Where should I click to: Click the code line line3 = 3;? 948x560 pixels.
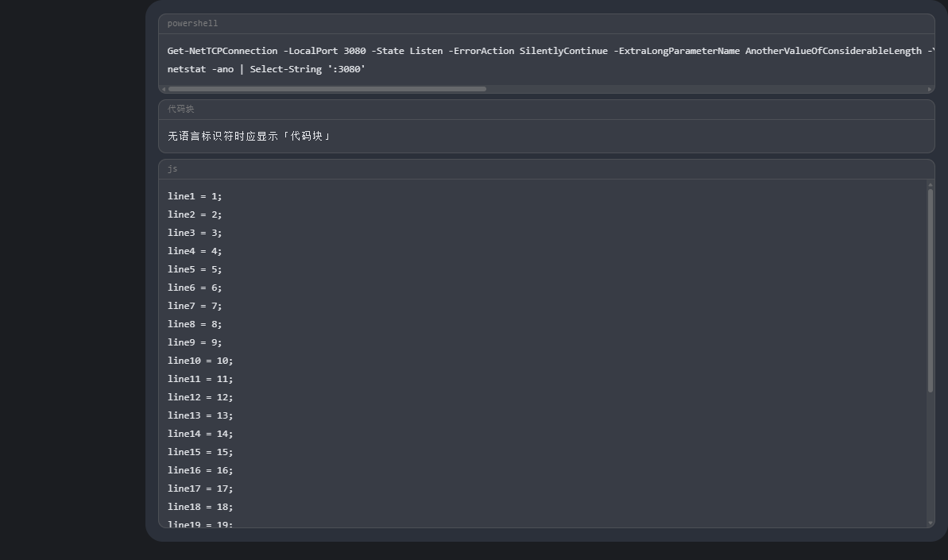pyautogui.click(x=195, y=233)
